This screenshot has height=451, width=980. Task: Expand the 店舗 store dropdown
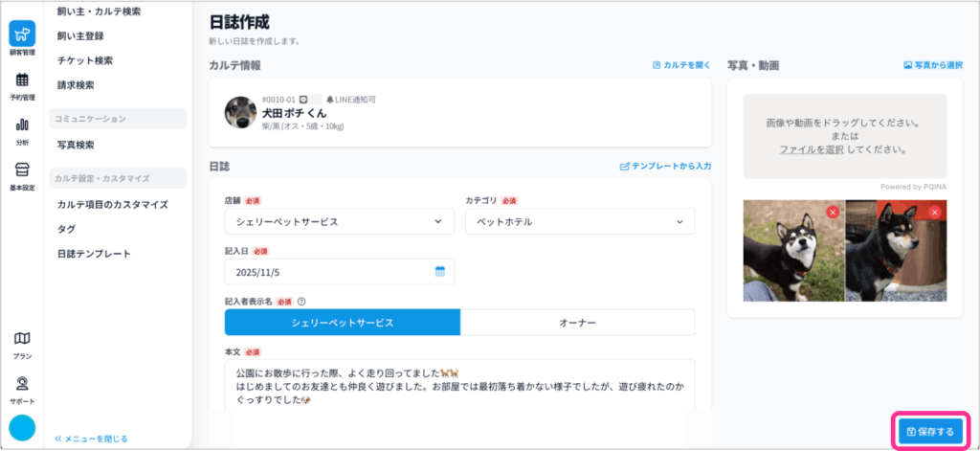click(339, 221)
